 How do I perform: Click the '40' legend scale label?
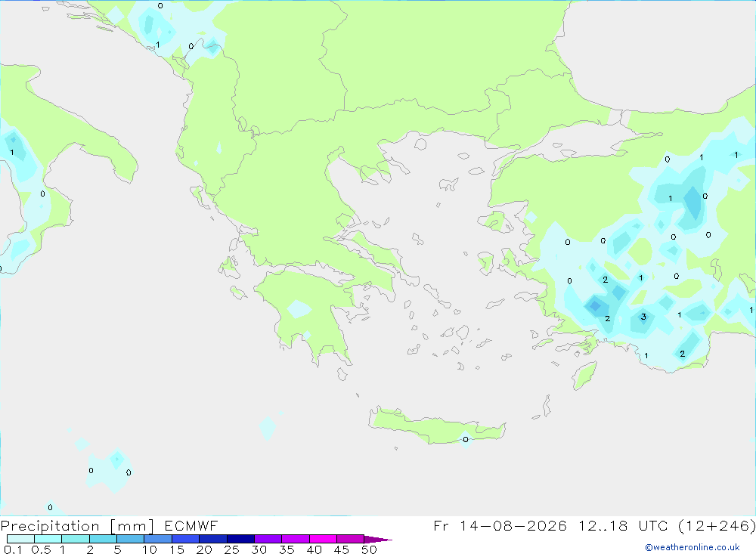click(x=314, y=549)
